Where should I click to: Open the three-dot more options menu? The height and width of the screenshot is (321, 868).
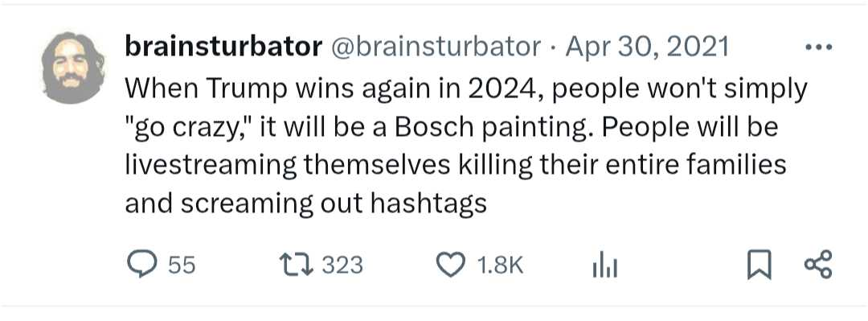pyautogui.click(x=818, y=47)
